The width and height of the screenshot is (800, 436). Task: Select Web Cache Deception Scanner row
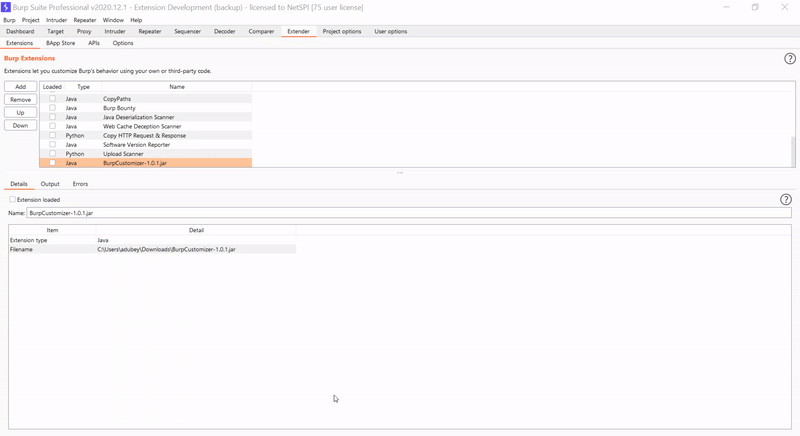(x=146, y=126)
